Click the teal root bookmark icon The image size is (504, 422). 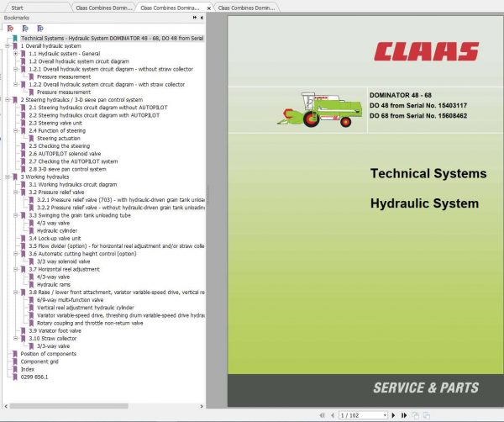[x=15, y=39]
